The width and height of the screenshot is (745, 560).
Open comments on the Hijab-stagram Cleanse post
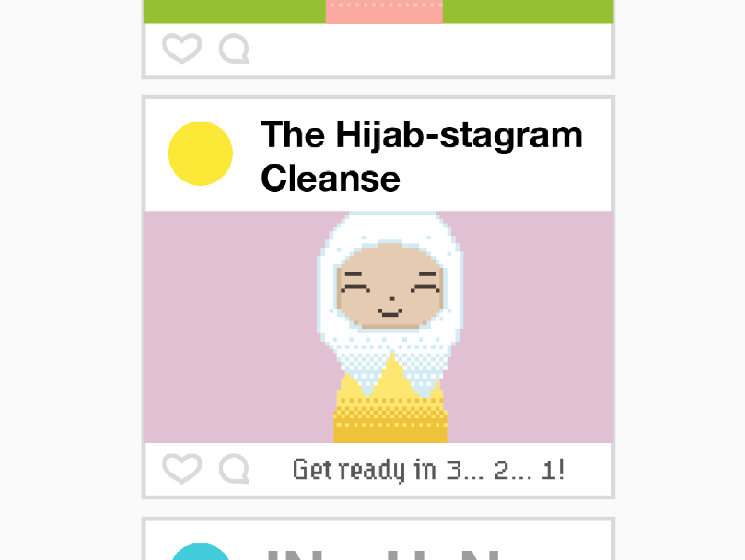[x=234, y=468]
